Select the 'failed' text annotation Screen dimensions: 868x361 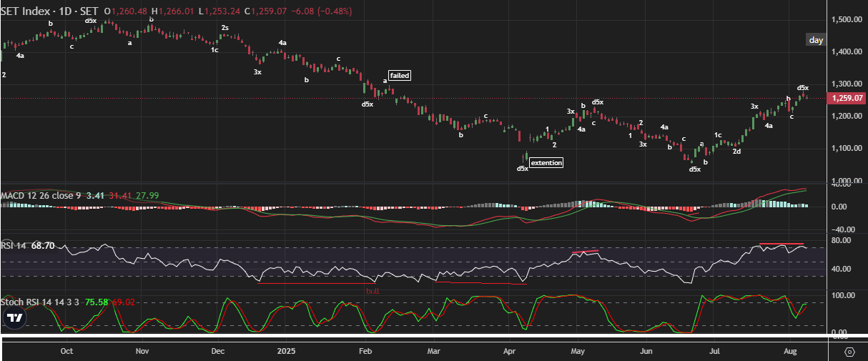point(399,75)
